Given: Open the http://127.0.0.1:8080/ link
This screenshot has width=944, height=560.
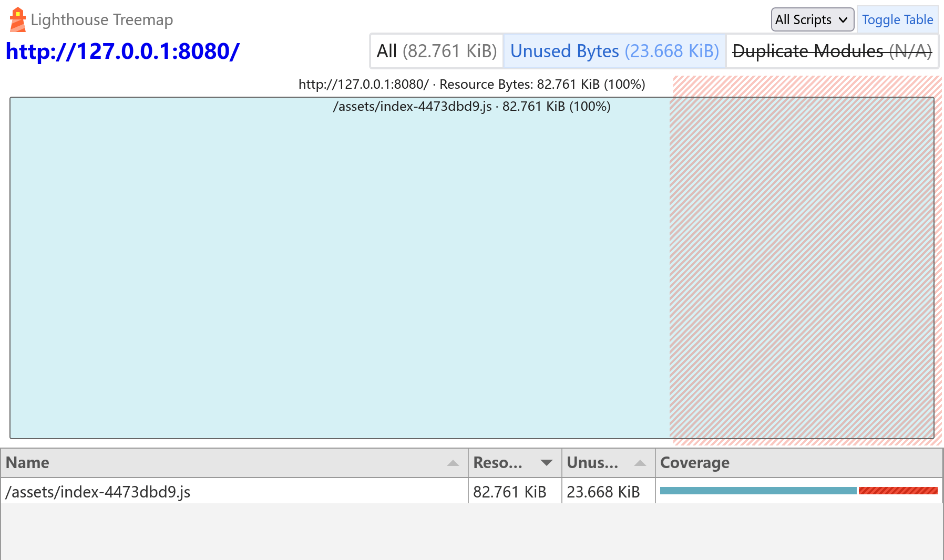Looking at the screenshot, I should (x=122, y=51).
